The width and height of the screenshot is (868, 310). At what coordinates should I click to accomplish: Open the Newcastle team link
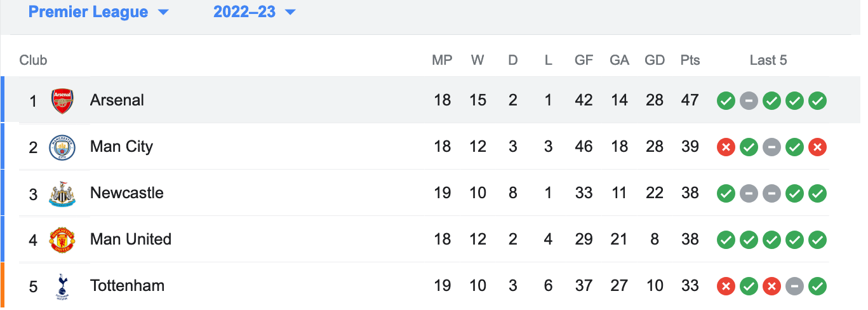point(127,193)
